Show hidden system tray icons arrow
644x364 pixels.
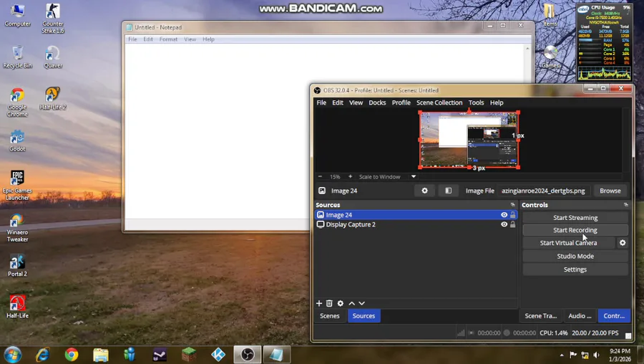pyautogui.click(x=562, y=355)
